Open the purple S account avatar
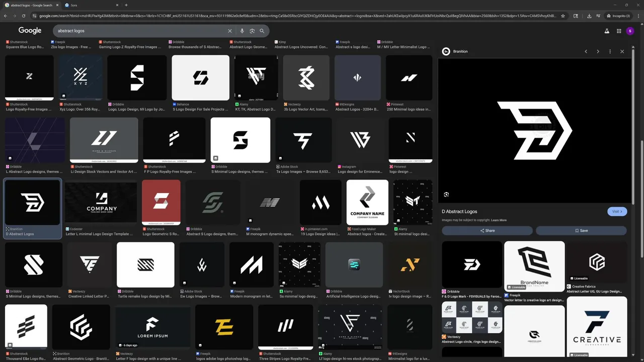644x362 pixels. point(630,31)
